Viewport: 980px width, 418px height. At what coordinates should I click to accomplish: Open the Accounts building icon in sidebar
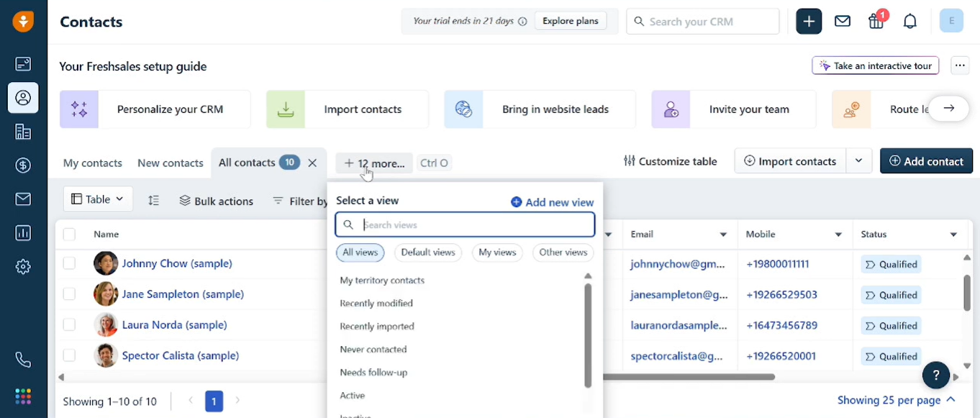pyautogui.click(x=23, y=132)
